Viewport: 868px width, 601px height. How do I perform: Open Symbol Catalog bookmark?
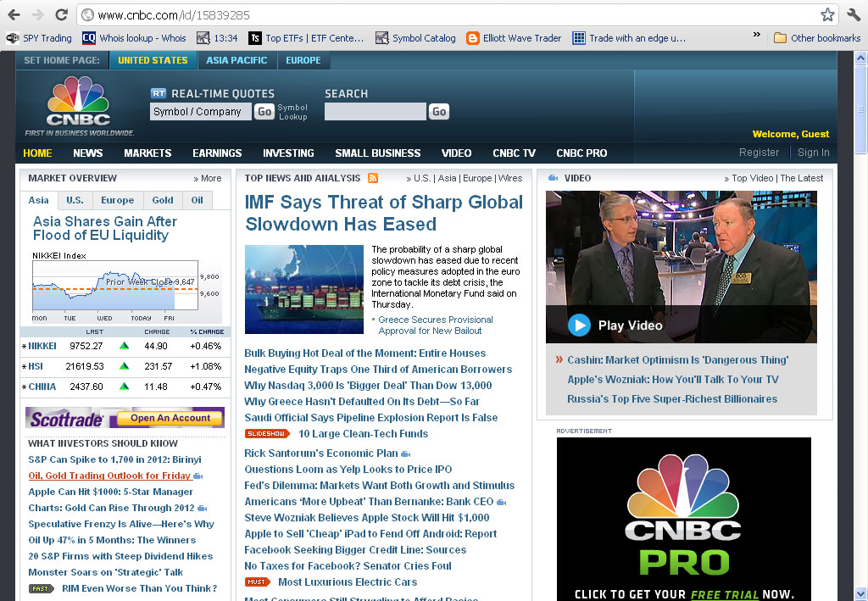coord(415,38)
